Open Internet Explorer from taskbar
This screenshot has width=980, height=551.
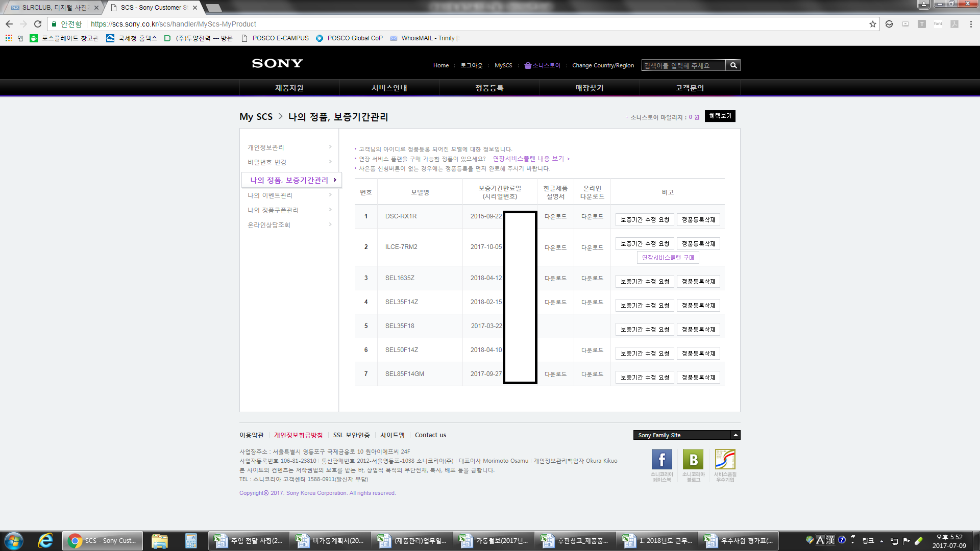[45, 541]
